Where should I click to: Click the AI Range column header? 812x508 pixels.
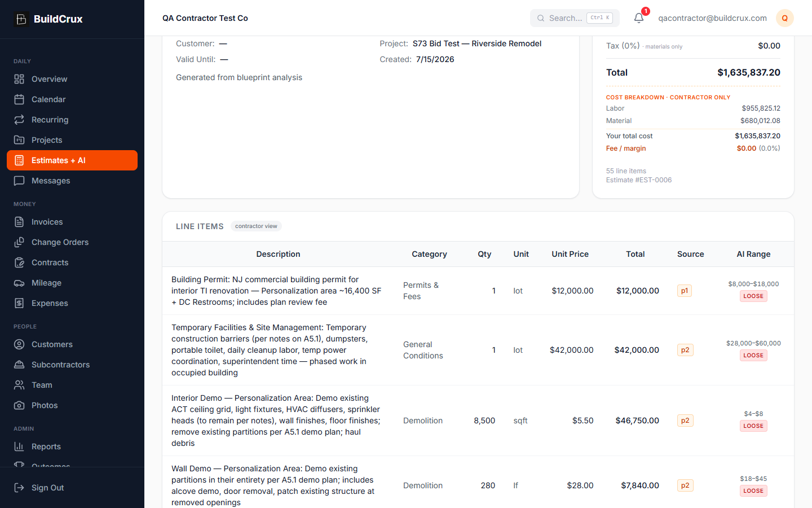pyautogui.click(x=753, y=254)
